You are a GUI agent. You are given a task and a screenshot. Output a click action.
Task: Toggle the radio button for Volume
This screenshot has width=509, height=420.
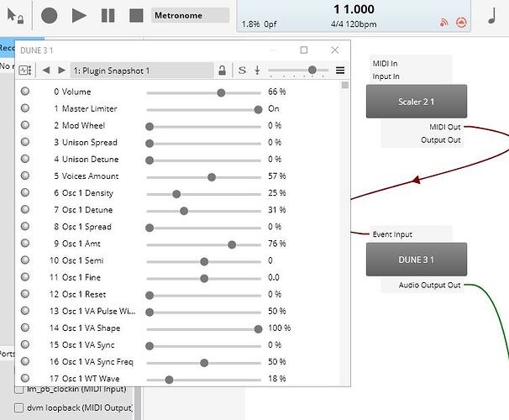click(25, 92)
